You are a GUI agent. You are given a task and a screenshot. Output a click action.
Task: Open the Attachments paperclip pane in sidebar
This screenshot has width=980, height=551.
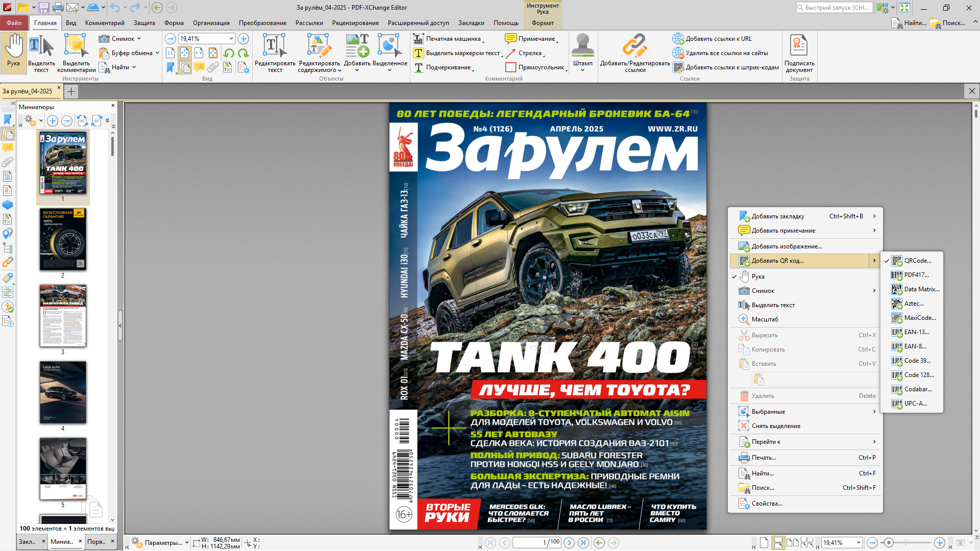(x=7, y=162)
